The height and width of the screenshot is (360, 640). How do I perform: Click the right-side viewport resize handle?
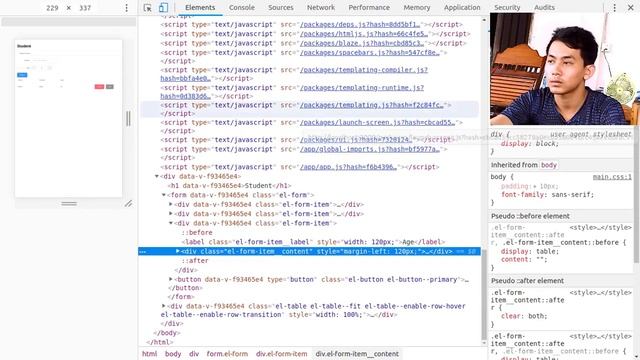coord(128,118)
